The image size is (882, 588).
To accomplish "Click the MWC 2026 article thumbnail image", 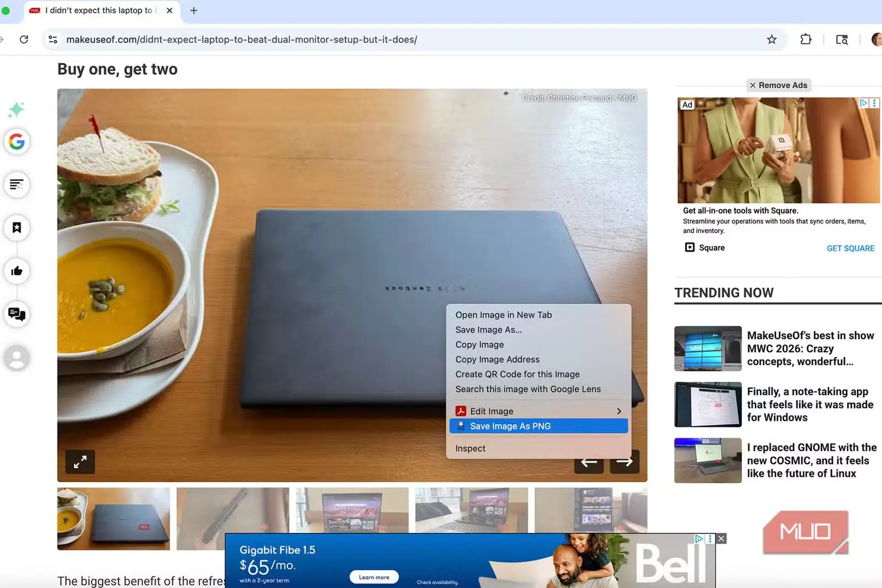I will 708,348.
